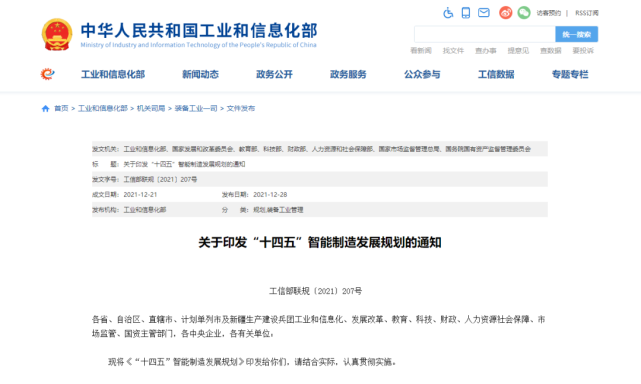Select 找文件 search shortcut
Image resolution: width=641 pixels, height=384 pixels.
point(453,51)
